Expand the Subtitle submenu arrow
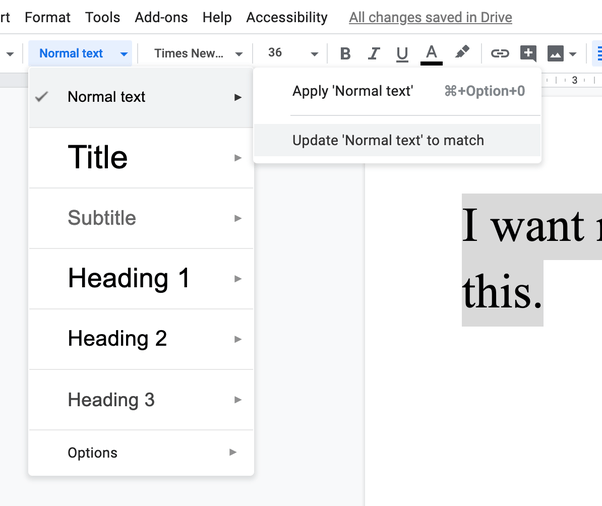This screenshot has height=506, width=602. [238, 218]
